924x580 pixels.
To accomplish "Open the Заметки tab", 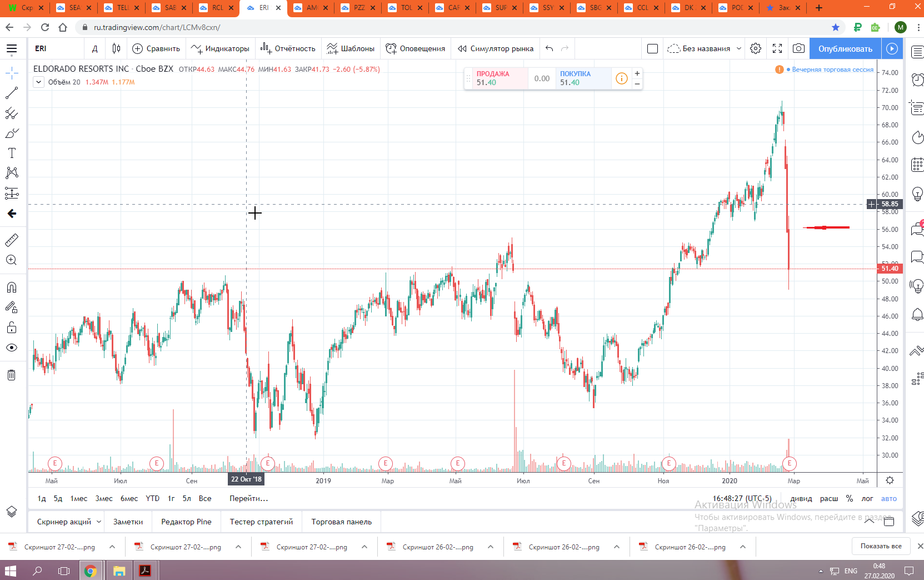I will coord(128,522).
